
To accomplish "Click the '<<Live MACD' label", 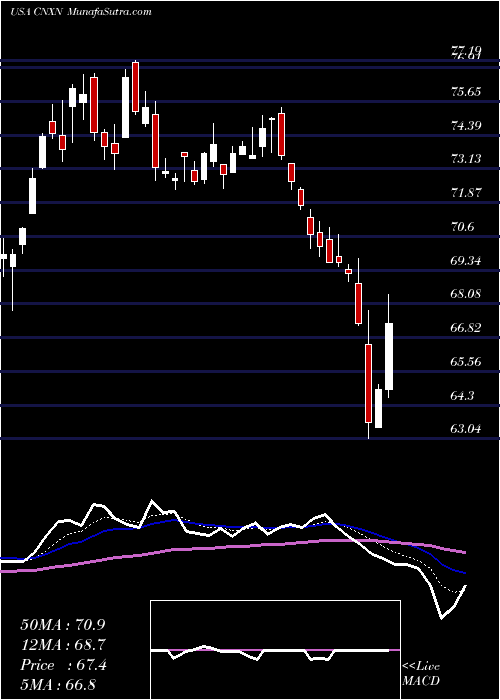I will tap(421, 674).
